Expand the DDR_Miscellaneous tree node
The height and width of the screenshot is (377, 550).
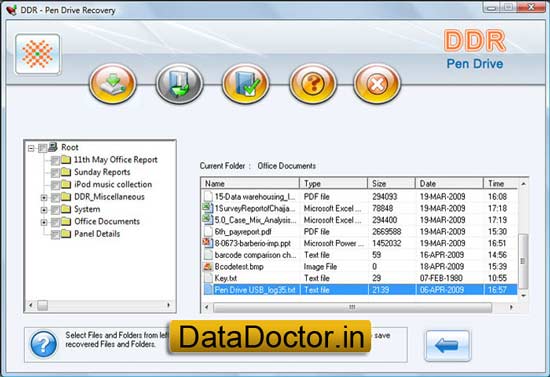pos(44,198)
